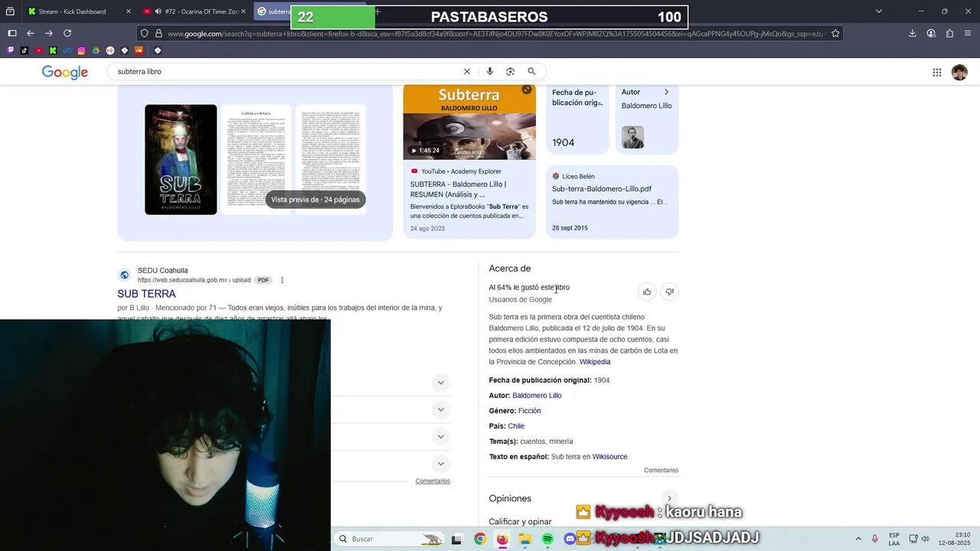Toggle the Firefox sidebar button

[x=11, y=33]
